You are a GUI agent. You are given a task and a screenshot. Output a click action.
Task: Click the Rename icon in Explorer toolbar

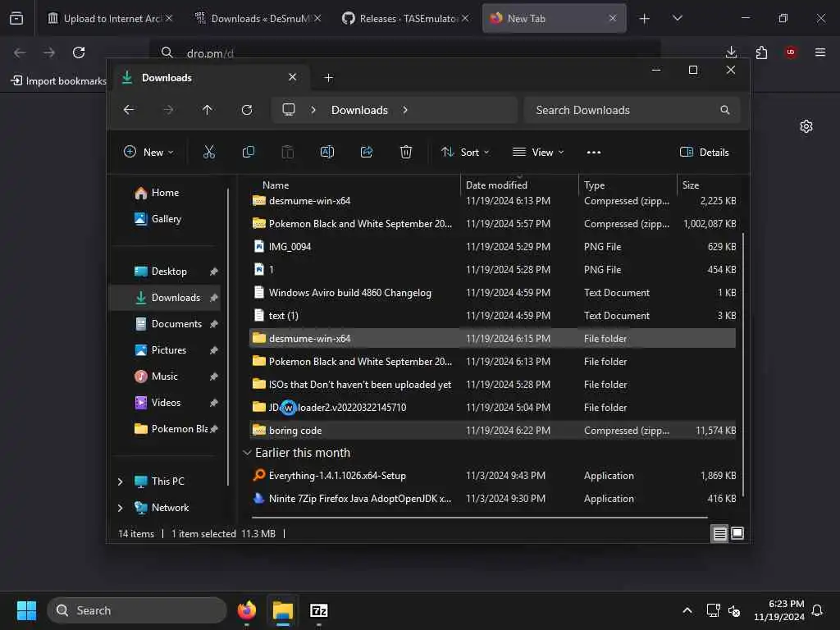coord(326,152)
